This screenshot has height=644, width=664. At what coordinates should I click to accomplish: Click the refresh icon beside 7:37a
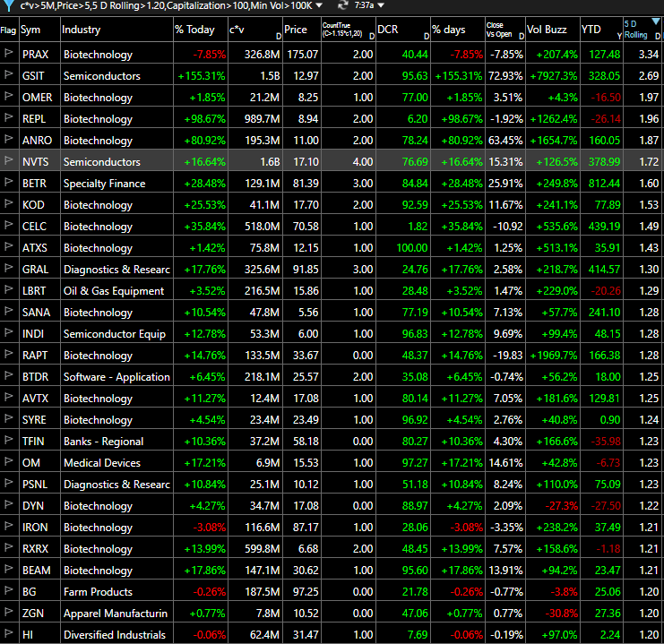click(343, 5)
